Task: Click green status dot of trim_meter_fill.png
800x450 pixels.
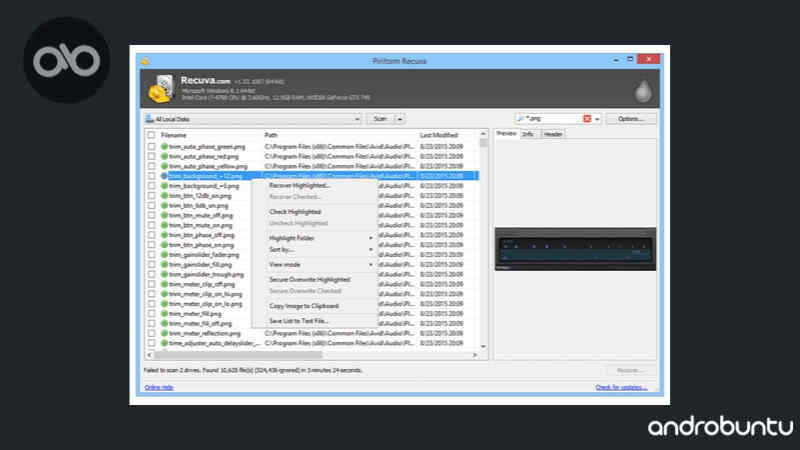Action: (164, 313)
